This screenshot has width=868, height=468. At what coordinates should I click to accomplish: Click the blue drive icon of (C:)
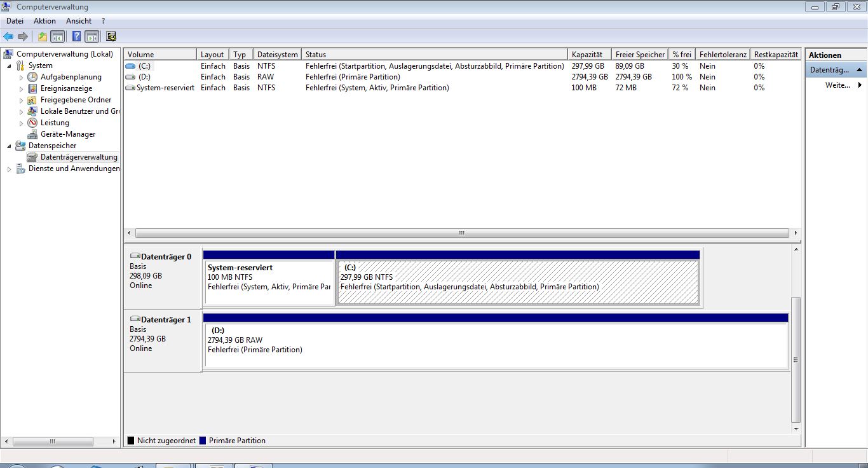click(x=131, y=66)
